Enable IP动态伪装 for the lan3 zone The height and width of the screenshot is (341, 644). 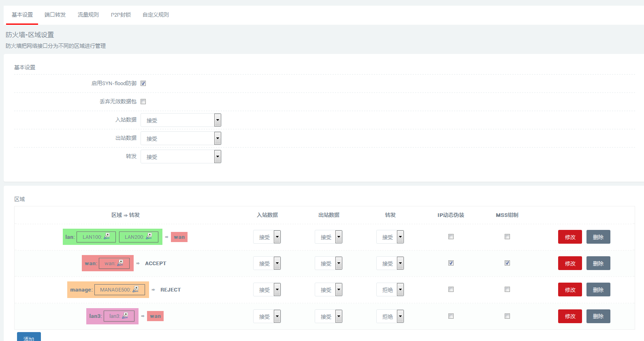[451, 316]
